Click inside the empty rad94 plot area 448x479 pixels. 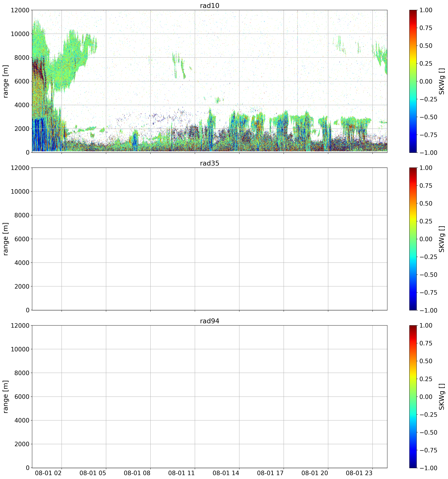(x=209, y=397)
